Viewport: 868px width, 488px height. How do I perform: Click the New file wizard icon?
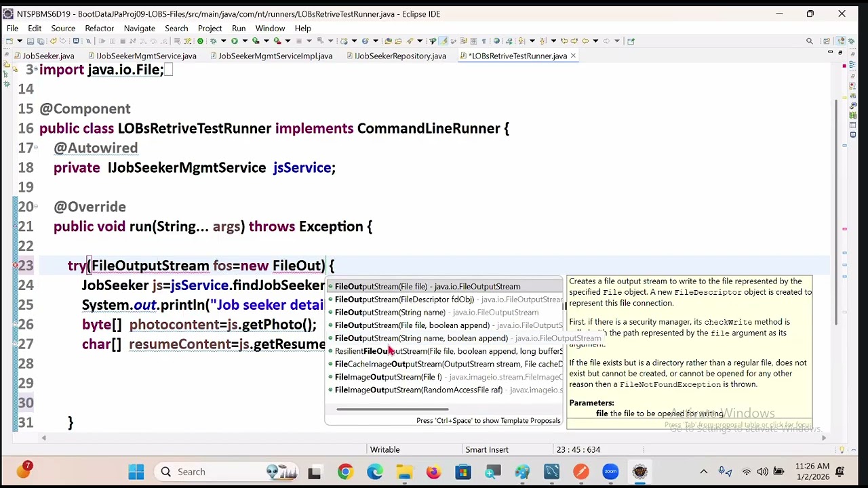point(9,41)
